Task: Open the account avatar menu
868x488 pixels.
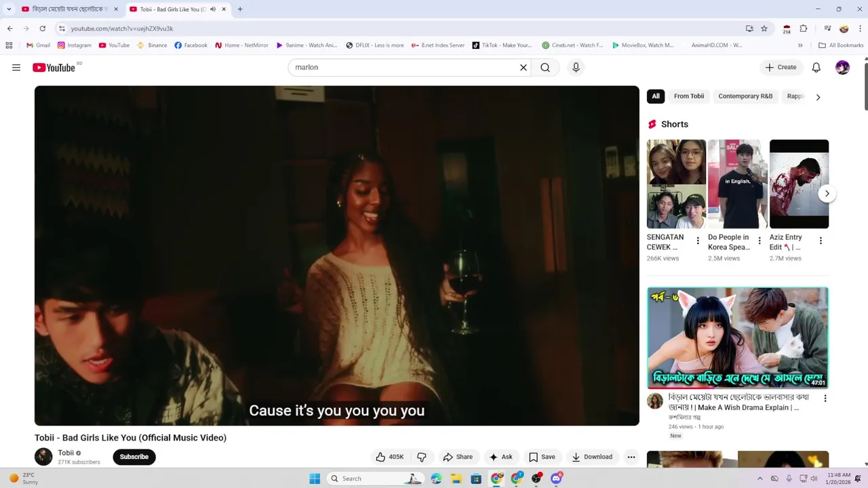Action: click(842, 67)
